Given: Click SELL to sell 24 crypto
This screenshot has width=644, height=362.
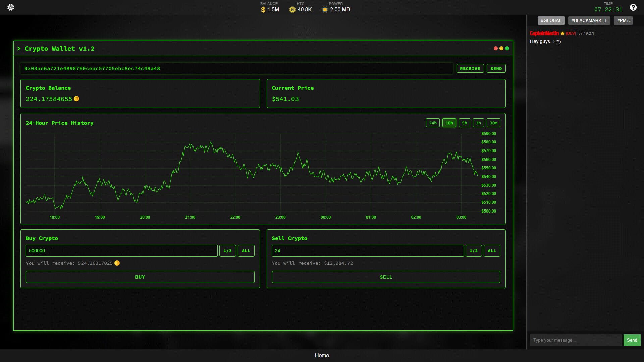Looking at the screenshot, I should [x=386, y=277].
